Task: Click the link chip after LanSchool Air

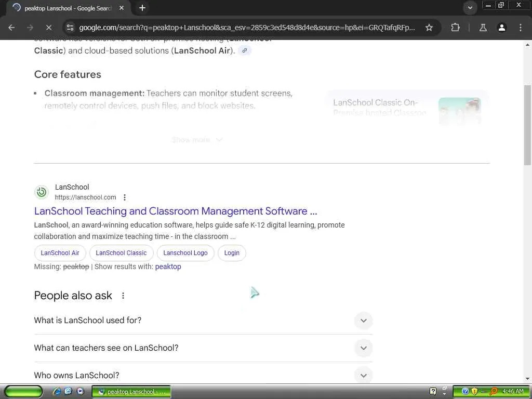Action: click(x=244, y=50)
